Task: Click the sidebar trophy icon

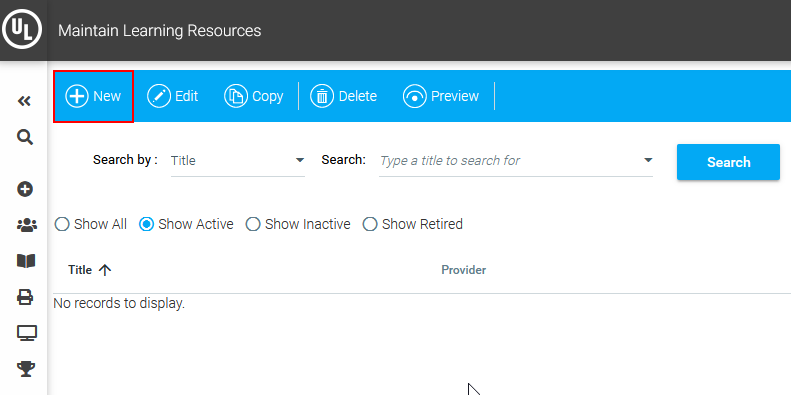Action: (x=26, y=369)
